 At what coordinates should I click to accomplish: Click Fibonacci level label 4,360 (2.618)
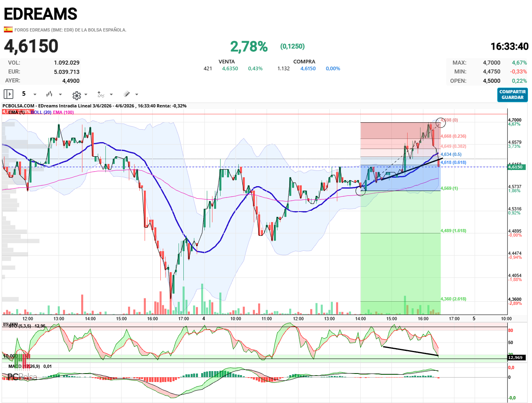coord(453,299)
